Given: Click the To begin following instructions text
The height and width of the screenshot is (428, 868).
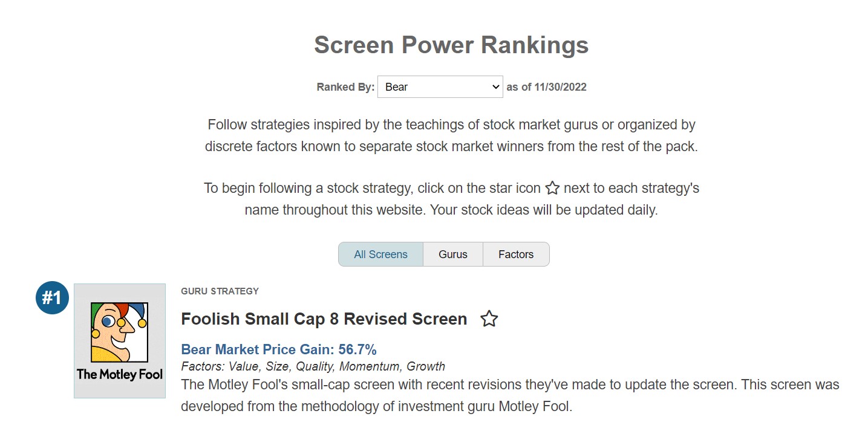Looking at the screenshot, I should pos(451,199).
